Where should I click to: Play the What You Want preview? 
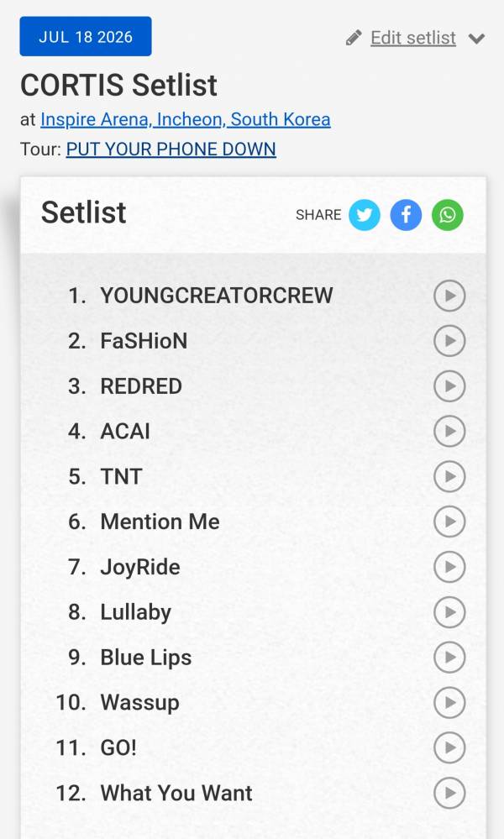(x=449, y=793)
